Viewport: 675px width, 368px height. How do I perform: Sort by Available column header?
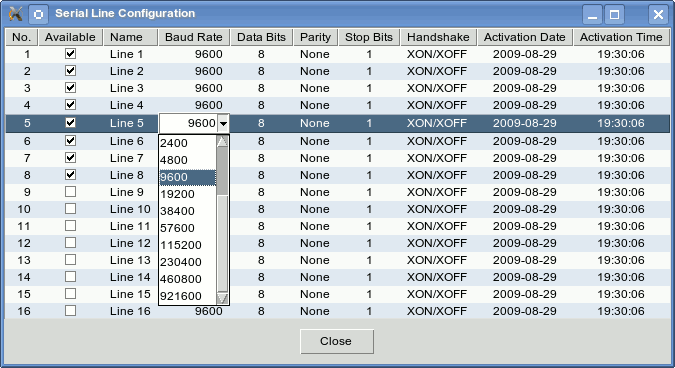coord(71,37)
